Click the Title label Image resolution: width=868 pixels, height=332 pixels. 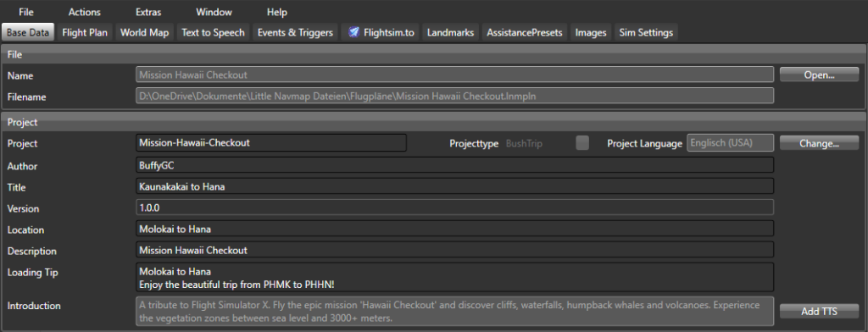tap(17, 187)
